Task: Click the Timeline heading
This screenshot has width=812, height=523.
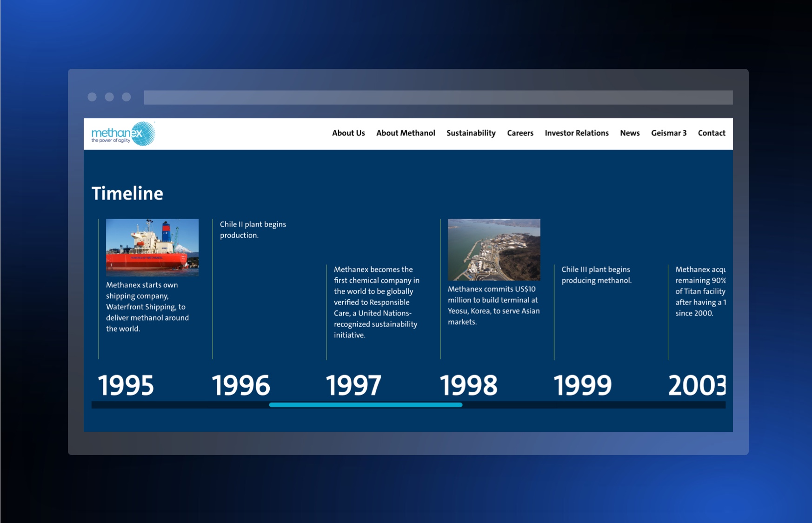Action: coord(127,194)
